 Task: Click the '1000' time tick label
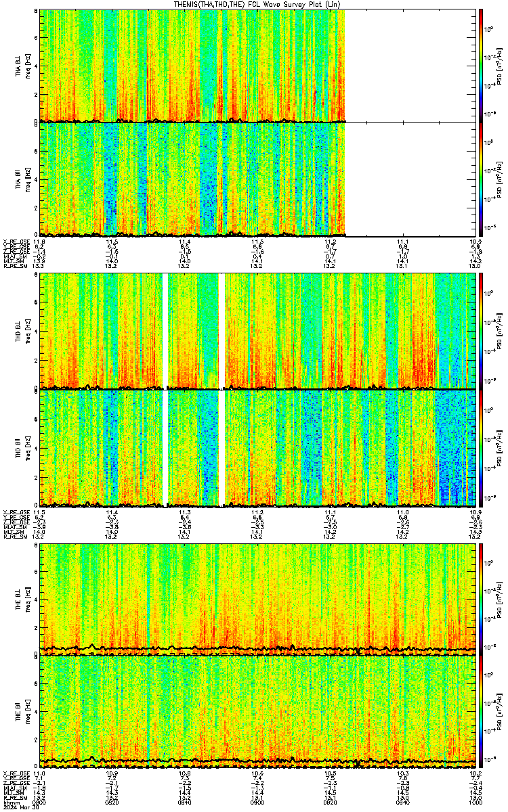(474, 803)
